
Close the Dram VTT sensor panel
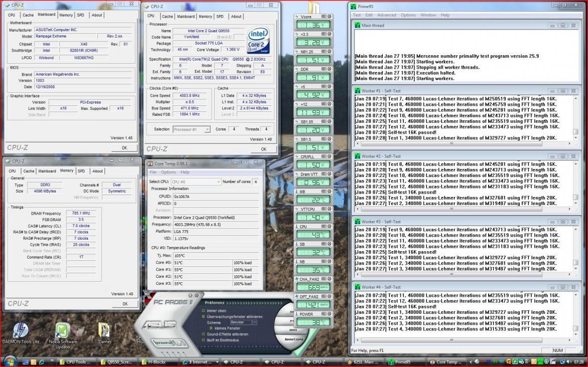click(x=329, y=174)
